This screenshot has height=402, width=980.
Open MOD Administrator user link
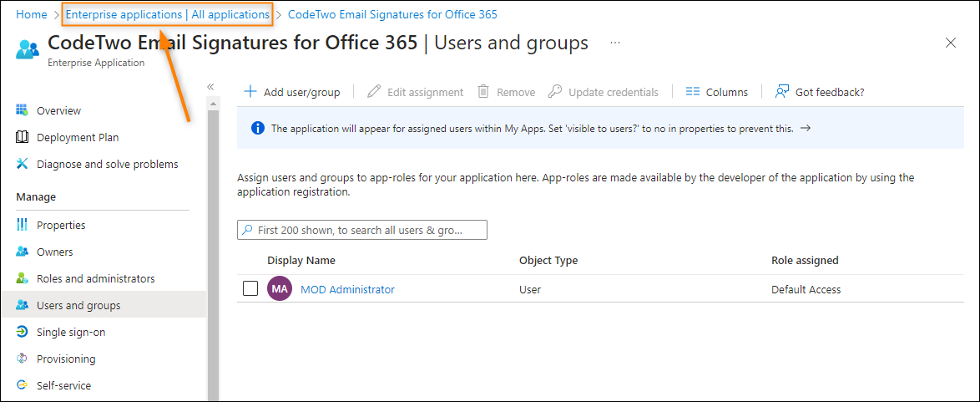coord(347,289)
